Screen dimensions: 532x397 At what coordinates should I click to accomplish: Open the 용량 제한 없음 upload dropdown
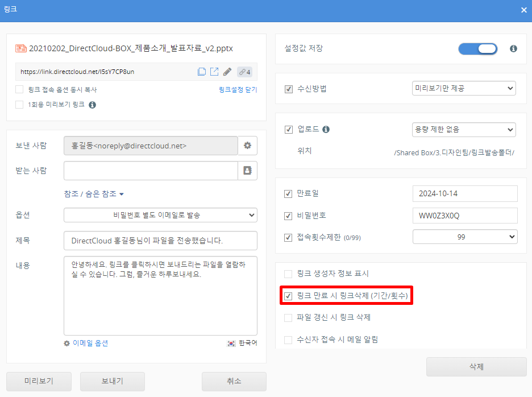click(x=463, y=130)
